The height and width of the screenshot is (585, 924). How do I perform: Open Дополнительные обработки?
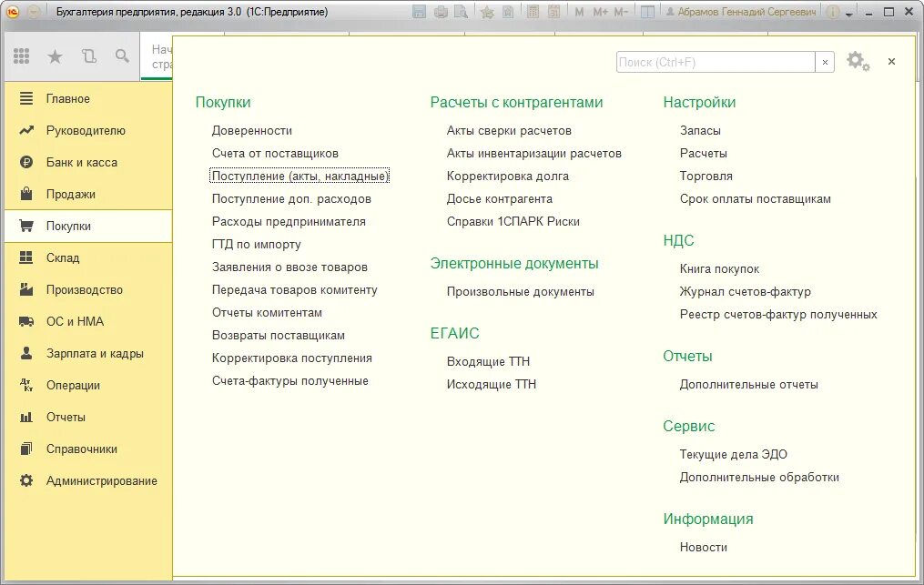tap(759, 478)
